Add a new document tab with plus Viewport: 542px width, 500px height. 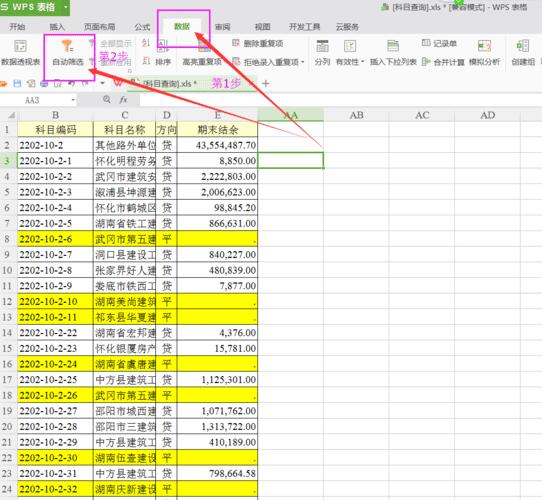(265, 83)
